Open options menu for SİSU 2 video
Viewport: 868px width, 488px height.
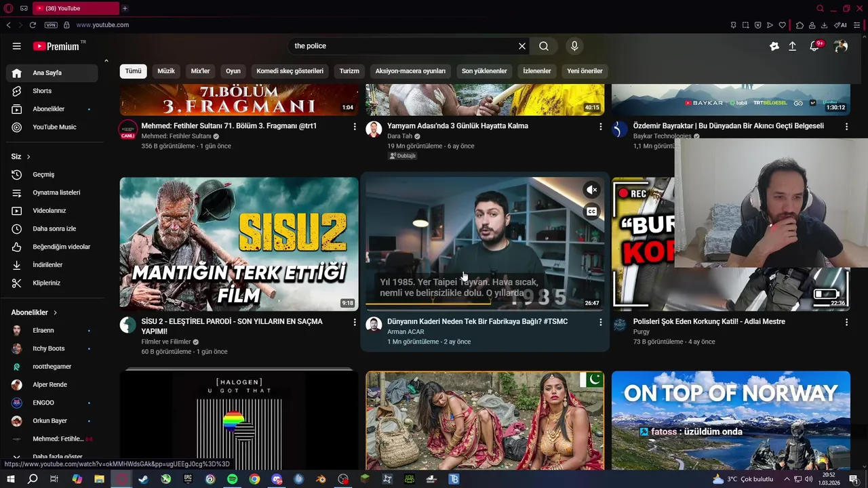pos(354,323)
